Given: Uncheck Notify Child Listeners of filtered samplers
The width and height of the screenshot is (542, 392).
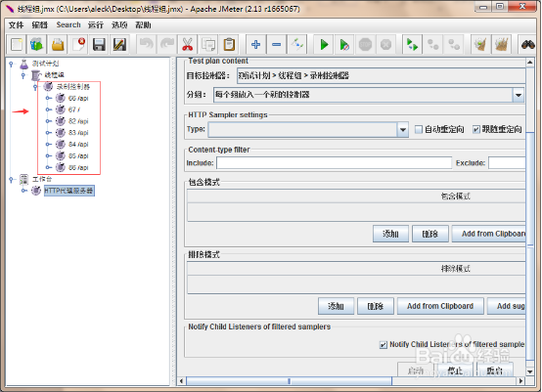Looking at the screenshot, I should coord(383,345).
